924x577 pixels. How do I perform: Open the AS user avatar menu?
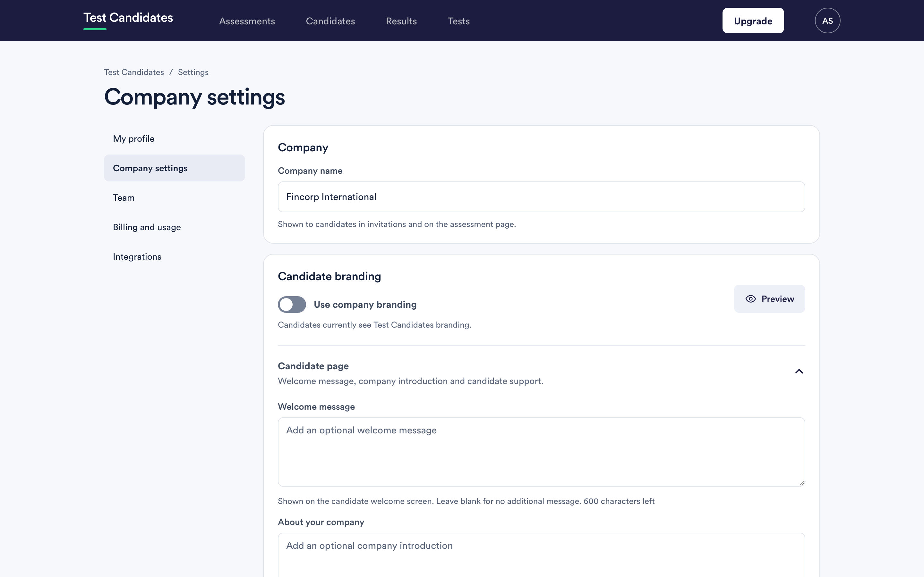coord(827,21)
